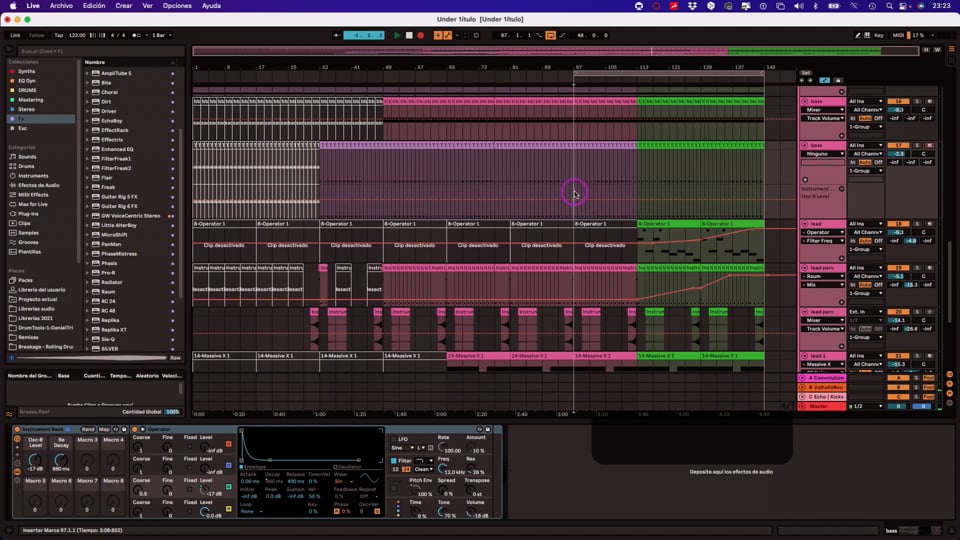Open the Max for Live category
The height and width of the screenshot is (540, 960).
pos(32,204)
